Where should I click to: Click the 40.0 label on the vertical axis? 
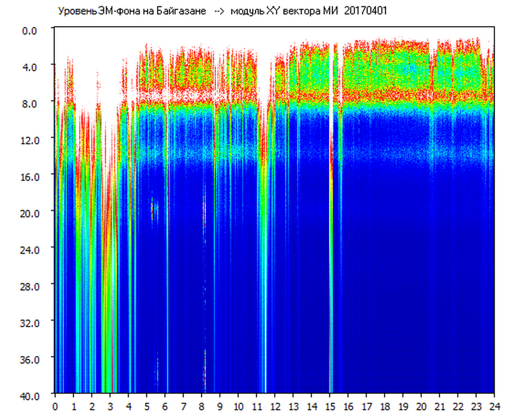click(36, 395)
